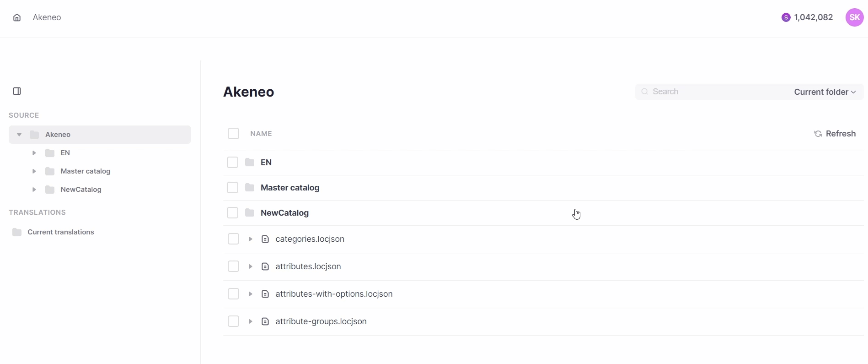Click Master catalog folder icon in list
Screen dimensions: 868x364
(250, 187)
